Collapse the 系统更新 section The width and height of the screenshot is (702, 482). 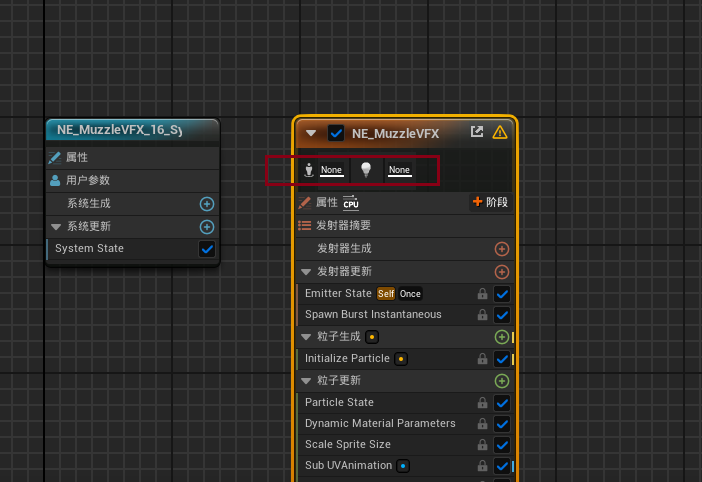[x=56, y=227]
